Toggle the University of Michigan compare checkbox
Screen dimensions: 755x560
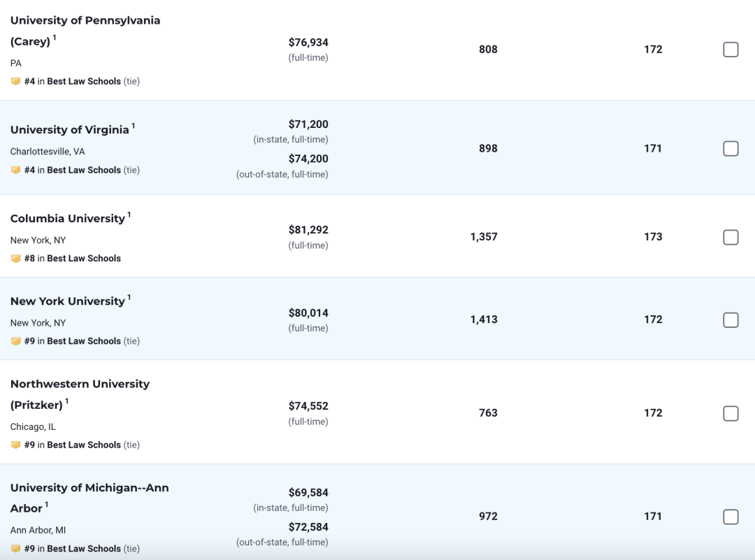[731, 517]
